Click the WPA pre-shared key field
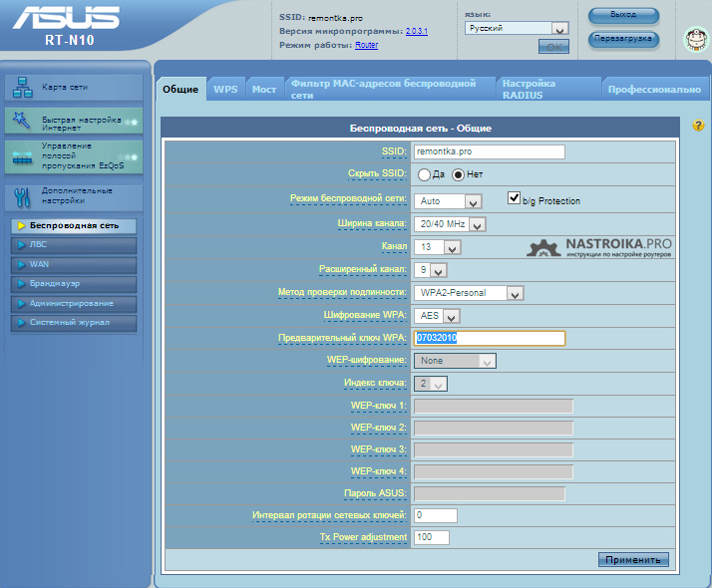The image size is (712, 588). click(x=490, y=338)
